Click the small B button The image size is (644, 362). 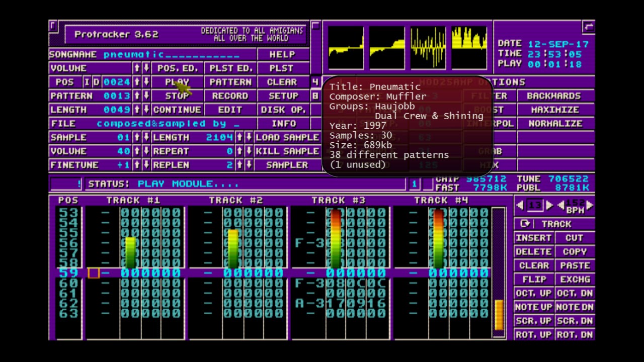coord(315,96)
